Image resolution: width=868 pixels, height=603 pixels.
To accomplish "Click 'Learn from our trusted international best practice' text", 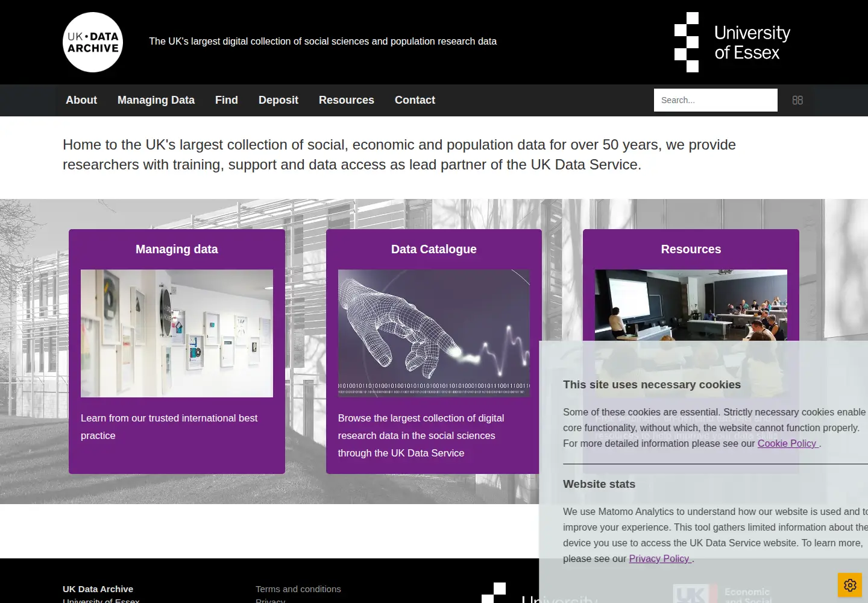I will (x=169, y=427).
